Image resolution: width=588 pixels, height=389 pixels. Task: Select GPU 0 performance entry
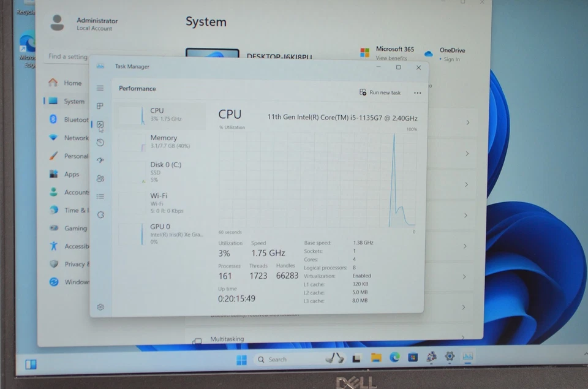point(161,233)
